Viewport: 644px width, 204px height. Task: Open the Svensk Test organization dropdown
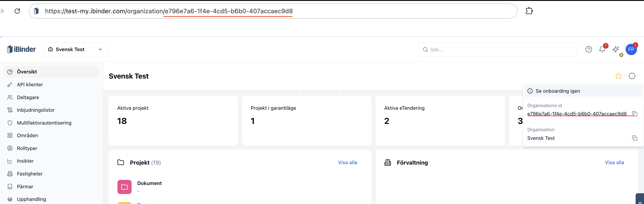coord(76,50)
